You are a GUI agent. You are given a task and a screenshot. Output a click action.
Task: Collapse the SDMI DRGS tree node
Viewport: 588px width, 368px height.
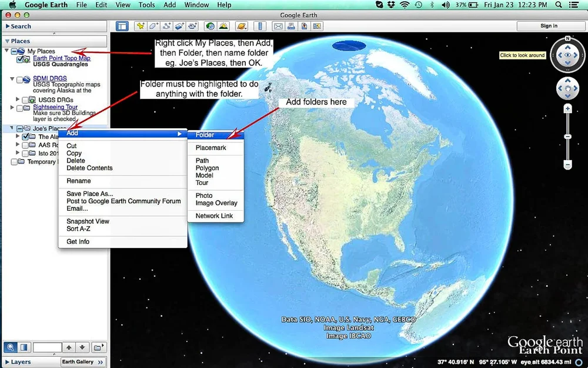(x=12, y=79)
